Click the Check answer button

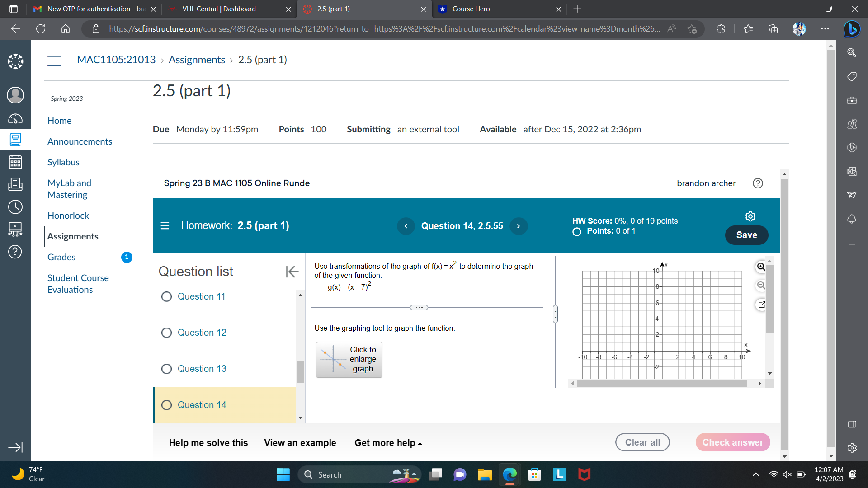tap(733, 442)
